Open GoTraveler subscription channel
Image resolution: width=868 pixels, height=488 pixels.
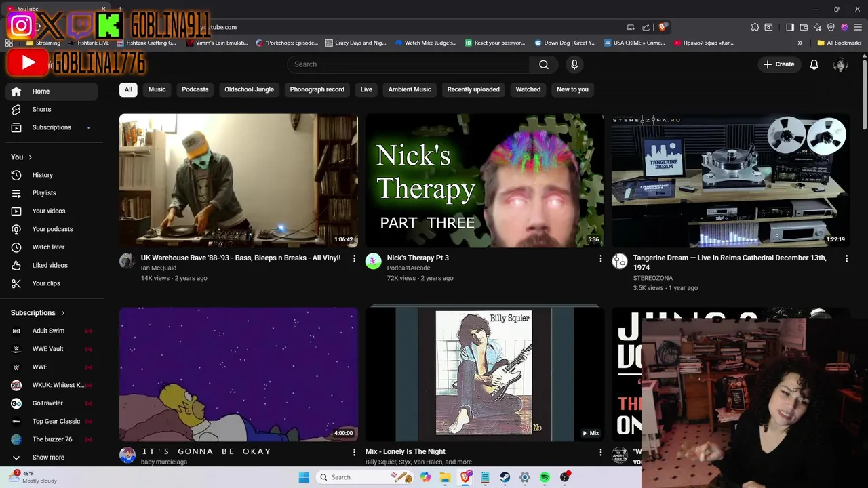[x=52, y=403]
